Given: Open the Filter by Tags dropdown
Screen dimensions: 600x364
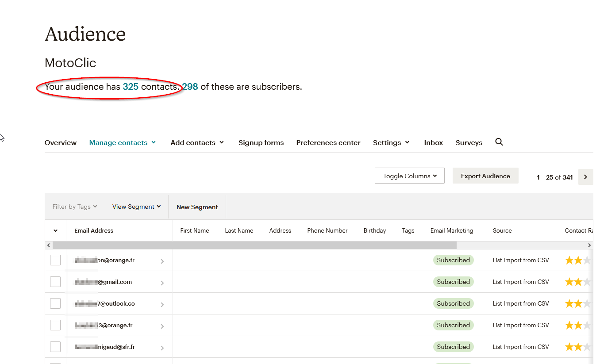Looking at the screenshot, I should point(74,207).
